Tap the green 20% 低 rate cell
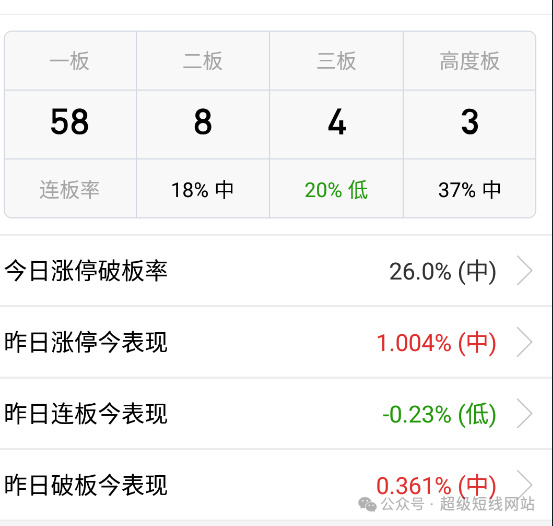Image resolution: width=553 pixels, height=526 pixels. point(336,190)
